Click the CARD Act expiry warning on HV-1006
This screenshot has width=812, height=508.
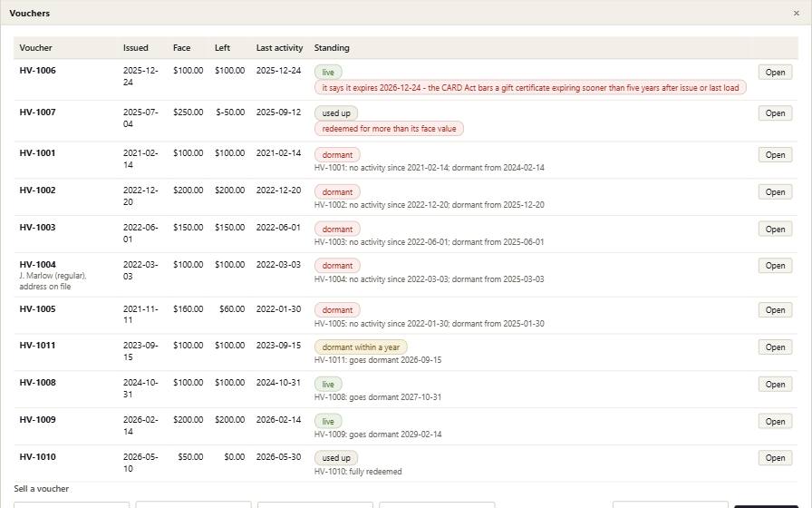[x=530, y=88]
